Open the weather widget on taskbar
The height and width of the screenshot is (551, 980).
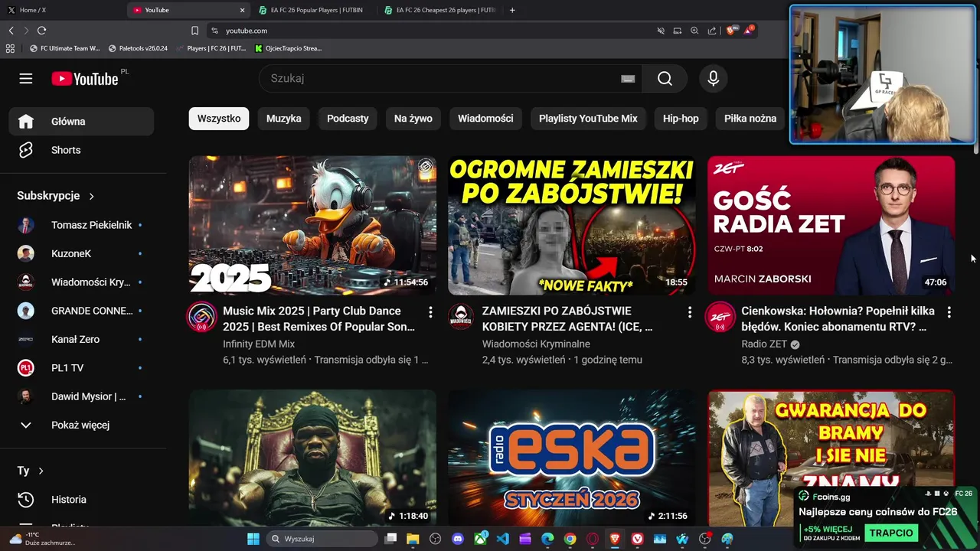pos(42,539)
